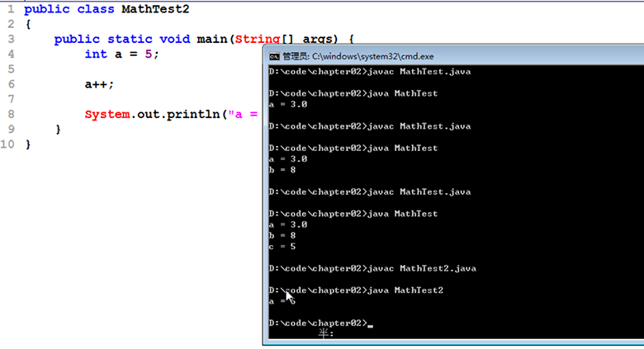The image size is (644, 349).
Task: Click the cmd.exe window system icon
Action: point(274,56)
